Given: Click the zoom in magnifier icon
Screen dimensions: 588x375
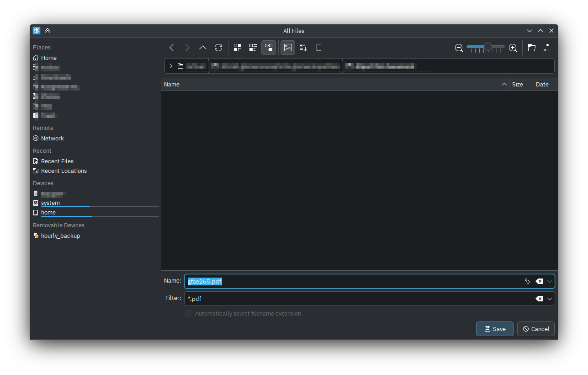Looking at the screenshot, I should point(513,48).
